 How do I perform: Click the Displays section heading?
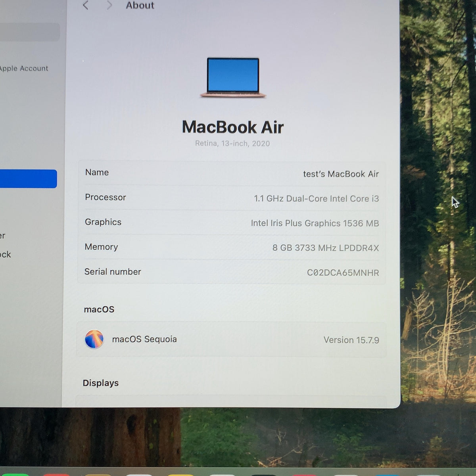click(101, 383)
